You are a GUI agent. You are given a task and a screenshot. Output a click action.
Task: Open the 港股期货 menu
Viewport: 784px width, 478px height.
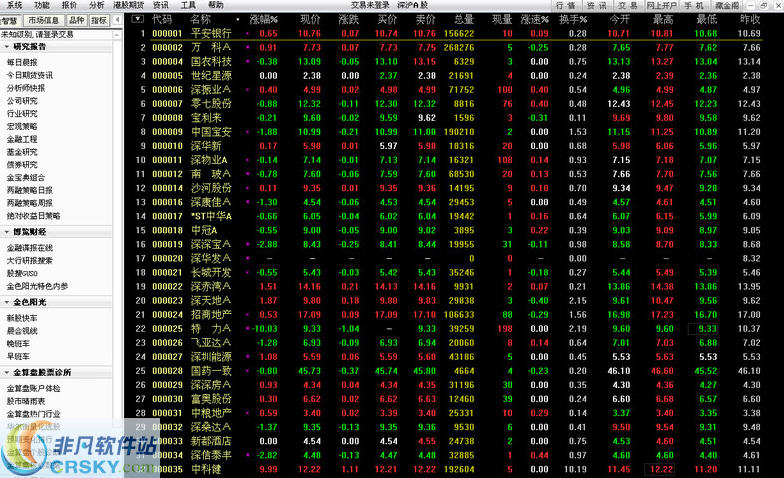pyautogui.click(x=128, y=5)
